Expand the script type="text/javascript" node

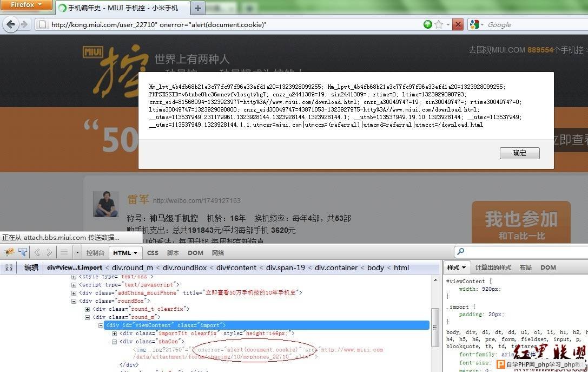click(74, 285)
